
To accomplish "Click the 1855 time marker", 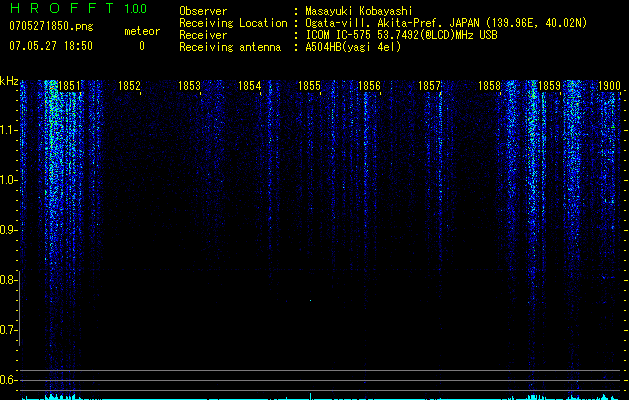I will click(309, 86).
